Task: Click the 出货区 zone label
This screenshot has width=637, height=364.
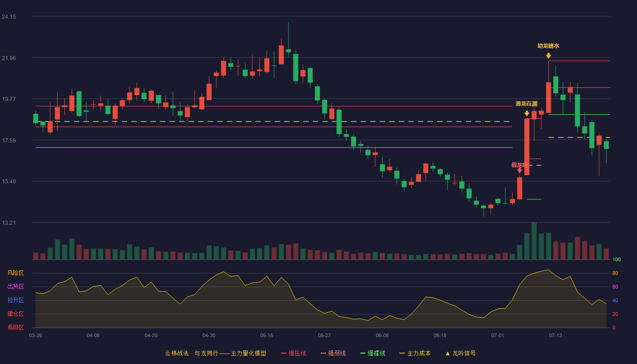Action: [x=15, y=287]
